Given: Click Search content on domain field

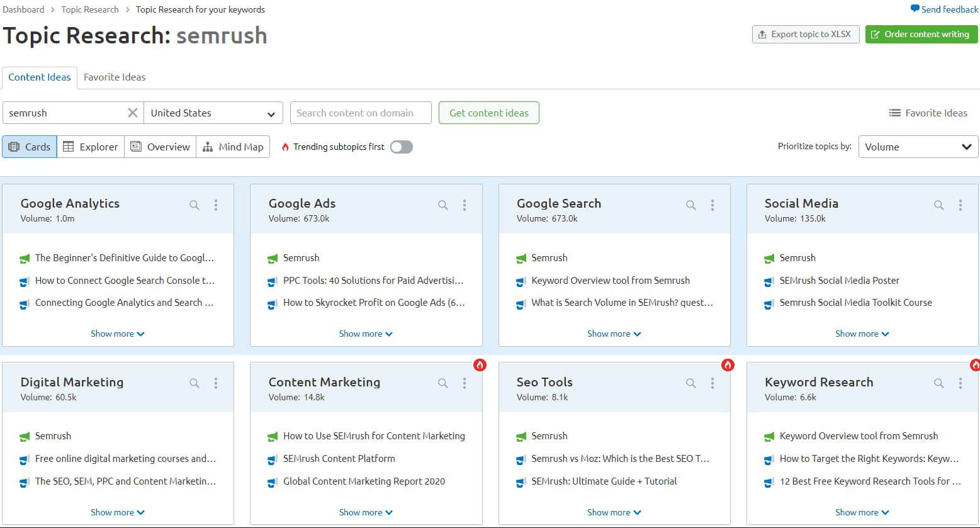Looking at the screenshot, I should coord(361,113).
